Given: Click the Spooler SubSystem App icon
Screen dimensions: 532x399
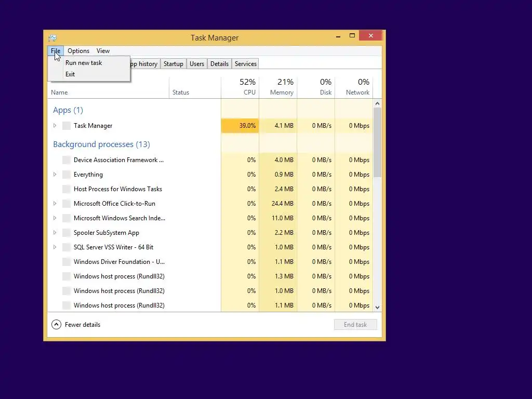Looking at the screenshot, I should click(x=66, y=233).
